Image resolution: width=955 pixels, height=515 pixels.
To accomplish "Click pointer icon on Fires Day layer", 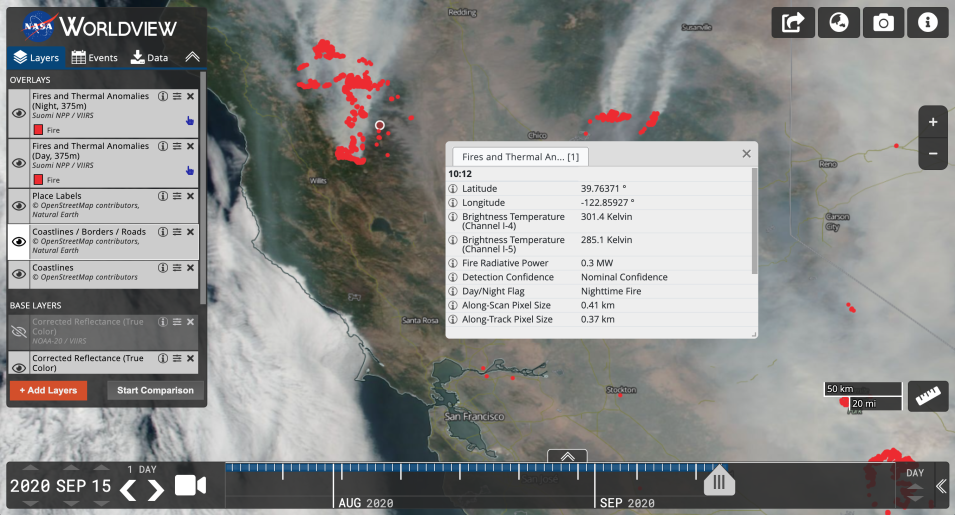I will point(189,170).
